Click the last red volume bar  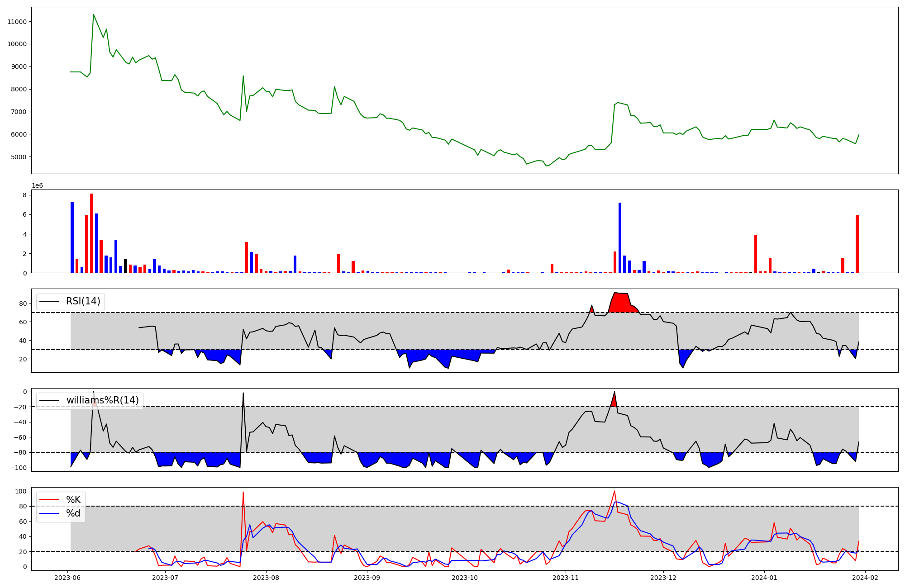pos(857,244)
